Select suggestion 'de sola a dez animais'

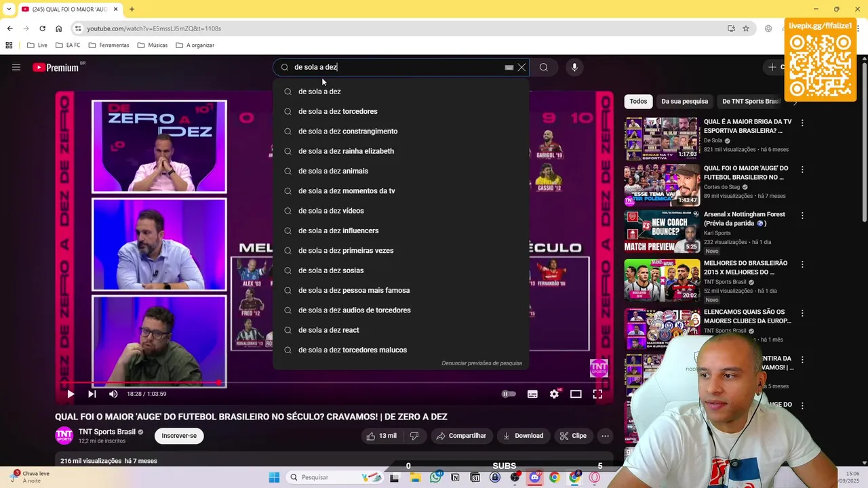click(401, 171)
